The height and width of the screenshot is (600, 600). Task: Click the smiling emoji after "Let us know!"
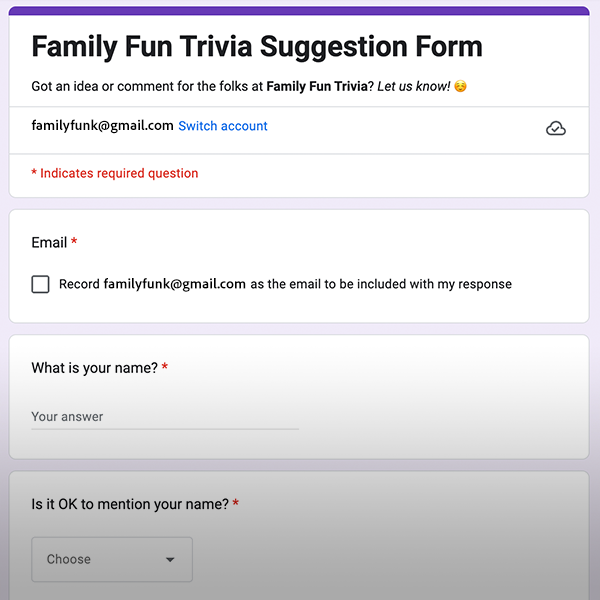pos(460,86)
